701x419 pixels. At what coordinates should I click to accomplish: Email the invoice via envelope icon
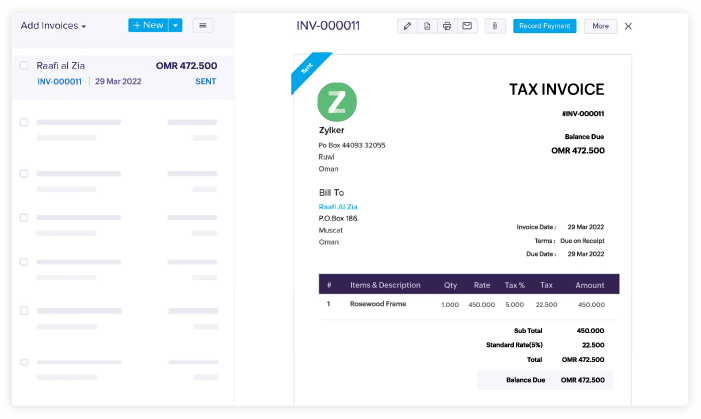pyautogui.click(x=467, y=26)
